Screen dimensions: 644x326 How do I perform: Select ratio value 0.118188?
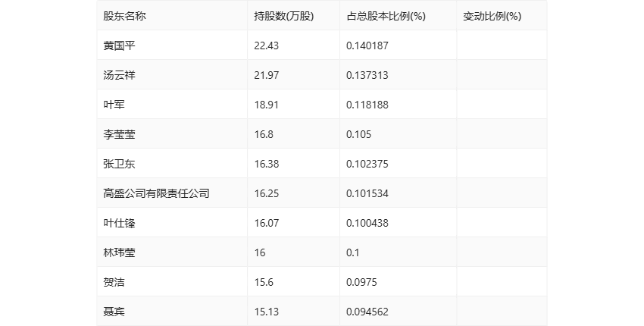[x=367, y=105]
